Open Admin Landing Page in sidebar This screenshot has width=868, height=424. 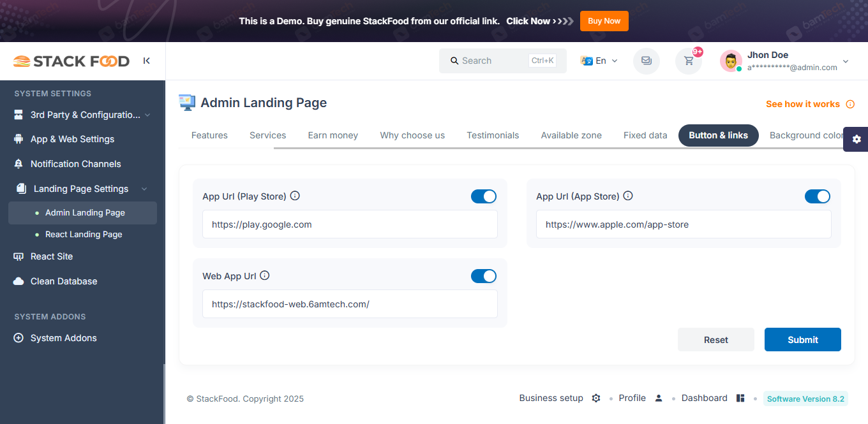click(82, 213)
